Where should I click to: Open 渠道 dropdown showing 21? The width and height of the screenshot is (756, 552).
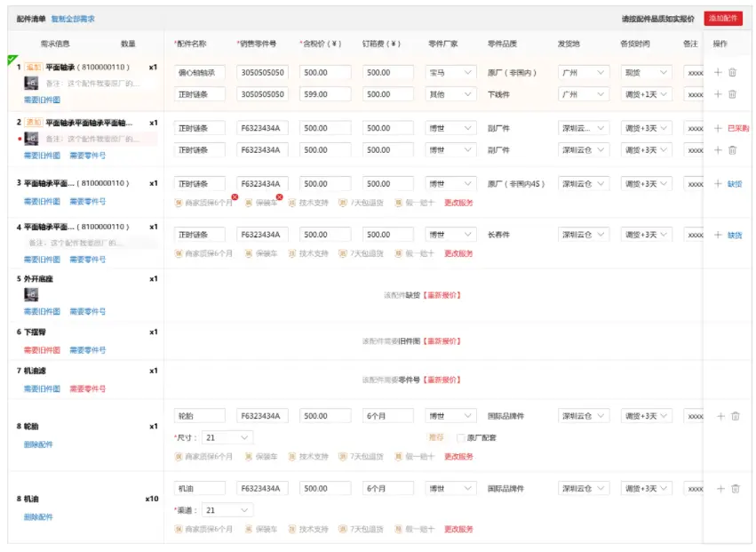pyautogui.click(x=227, y=510)
